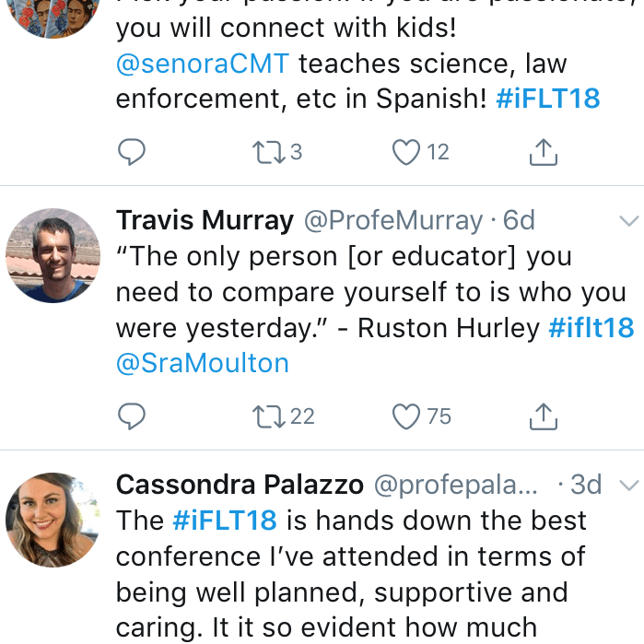Viewport: 644px width, 644px height.
Task: Tap the #iflt18 hashtag in Travis's tweet
Action: pos(591,328)
